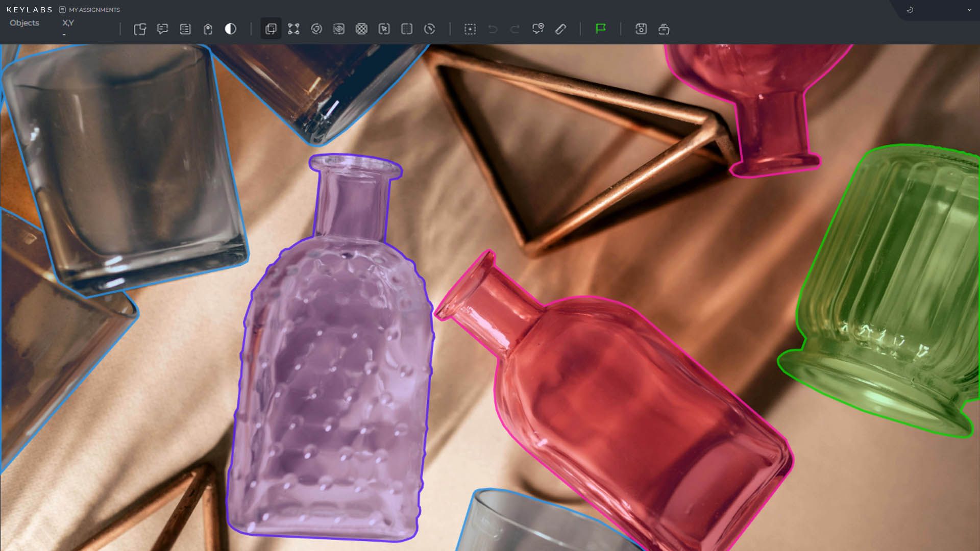This screenshot has height=551, width=980.
Task: Open the first toolbar export panel icon
Action: (x=140, y=29)
